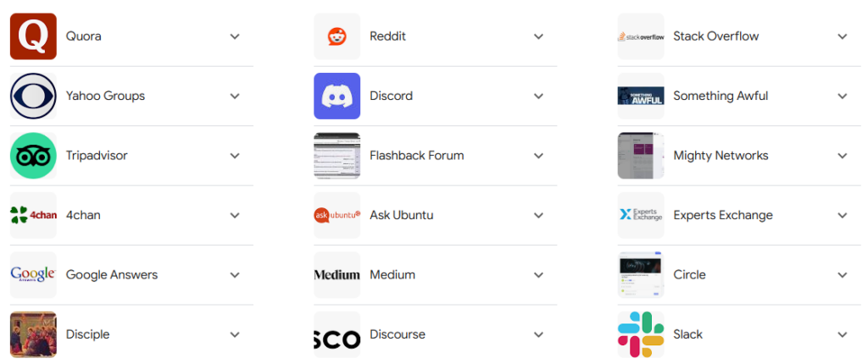The width and height of the screenshot is (868, 364).
Task: Click the Tripadvisor owl icon
Action: click(33, 156)
